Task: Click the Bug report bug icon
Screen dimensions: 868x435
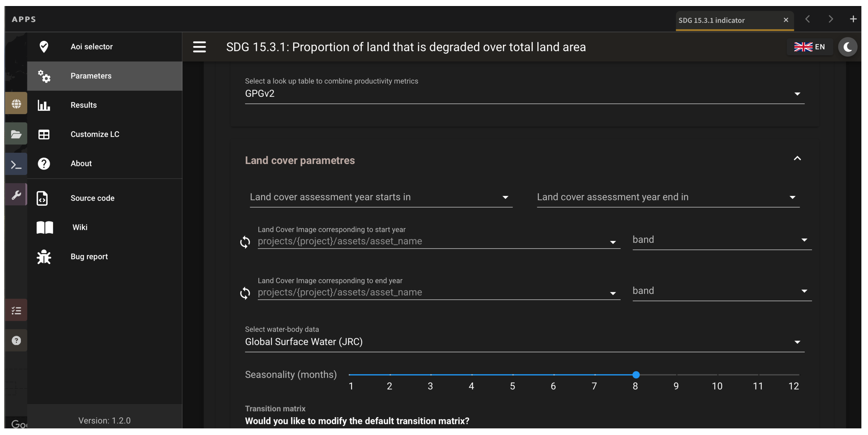Action: coord(44,257)
